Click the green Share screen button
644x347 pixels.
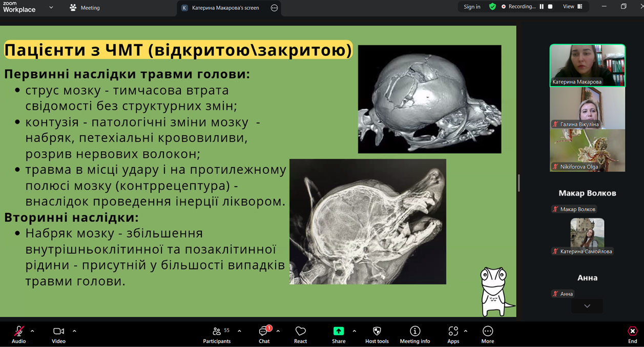[x=339, y=334]
